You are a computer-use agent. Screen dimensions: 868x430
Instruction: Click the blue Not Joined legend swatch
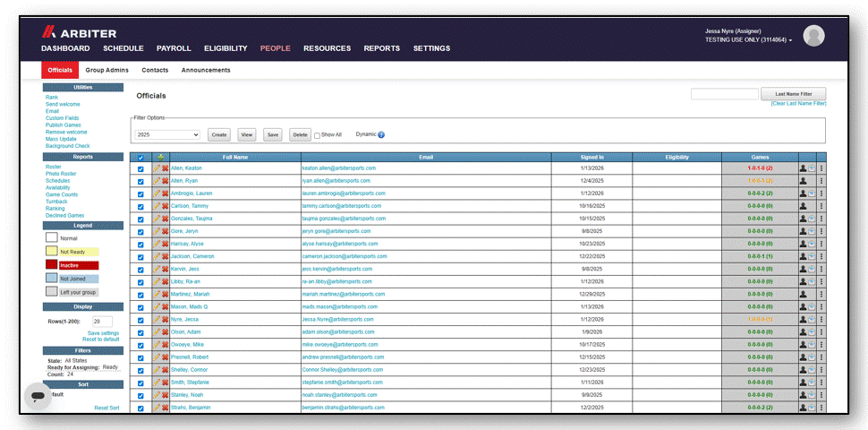coord(51,279)
